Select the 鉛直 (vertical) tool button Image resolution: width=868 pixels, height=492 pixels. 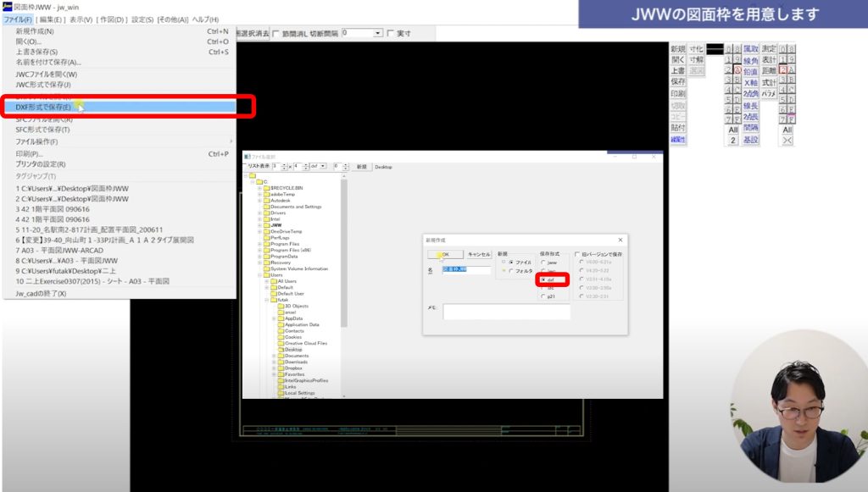pos(750,72)
